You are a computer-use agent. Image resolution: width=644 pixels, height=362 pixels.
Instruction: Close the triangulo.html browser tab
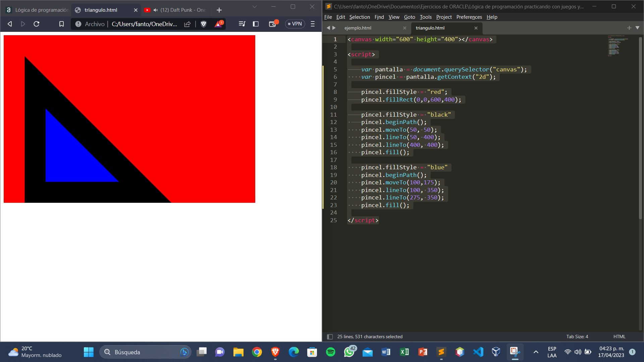[x=136, y=10]
